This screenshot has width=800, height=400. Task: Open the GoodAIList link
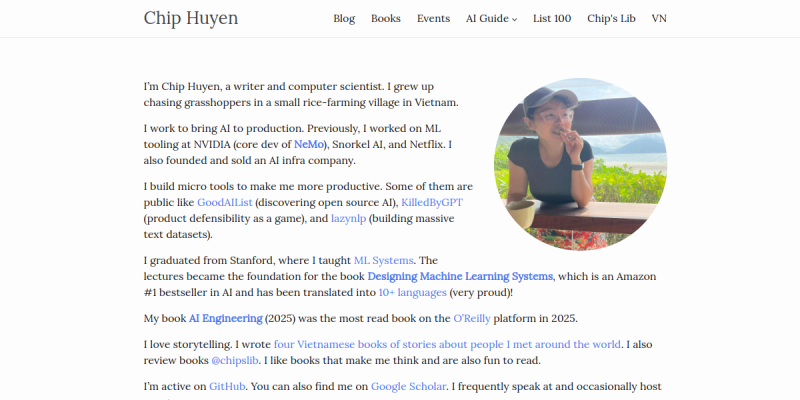tap(225, 203)
